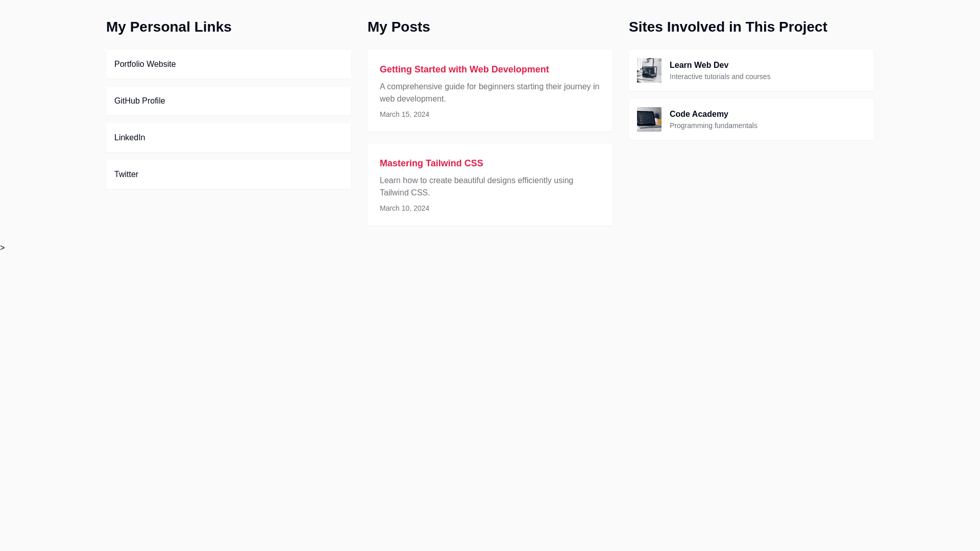Screen dimensions: 980x551
Task: Click the GitHub Profile link
Action: 139,101
